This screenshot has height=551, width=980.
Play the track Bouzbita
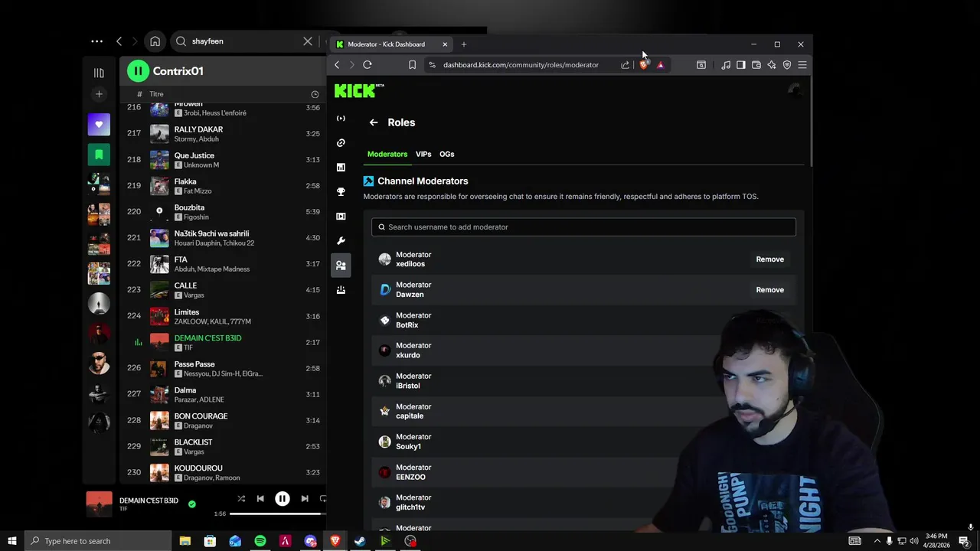[223, 212]
